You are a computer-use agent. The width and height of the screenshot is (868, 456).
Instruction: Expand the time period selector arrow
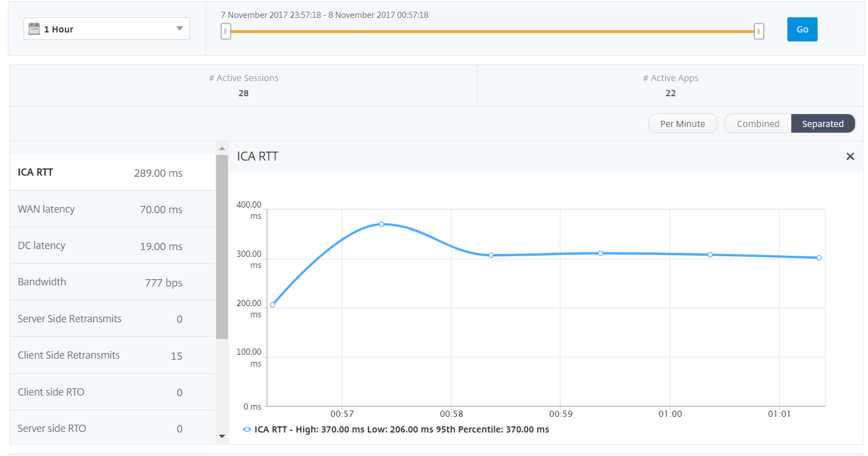point(179,28)
